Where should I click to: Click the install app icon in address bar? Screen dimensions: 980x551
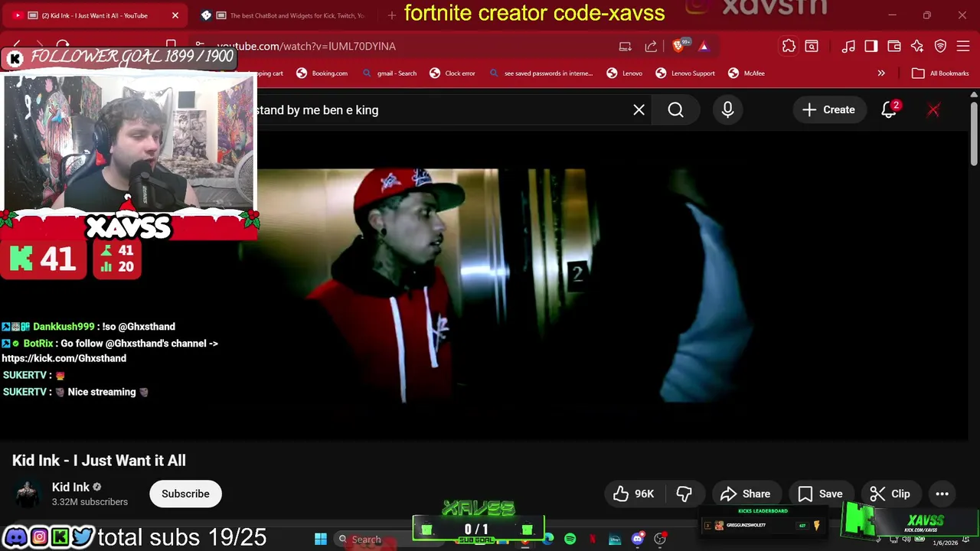[626, 47]
